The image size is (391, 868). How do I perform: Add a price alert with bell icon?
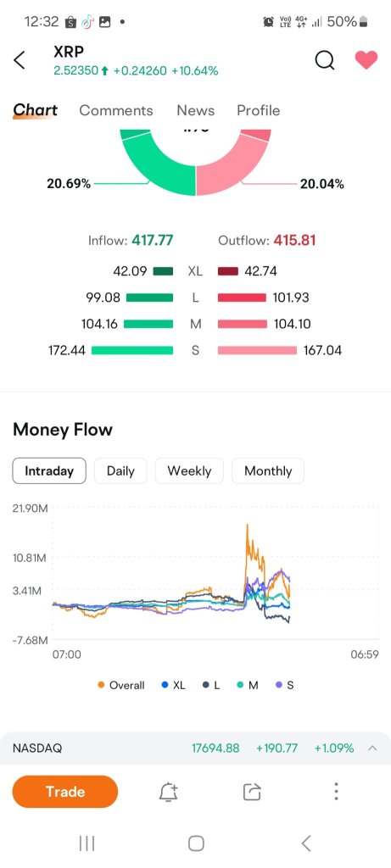tap(169, 793)
